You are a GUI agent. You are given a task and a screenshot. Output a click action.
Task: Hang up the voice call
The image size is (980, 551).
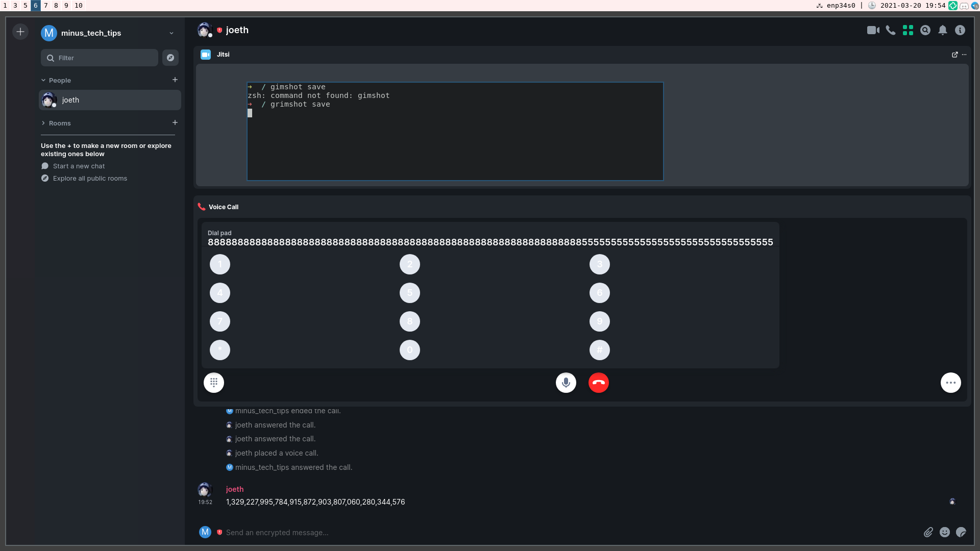(x=598, y=383)
